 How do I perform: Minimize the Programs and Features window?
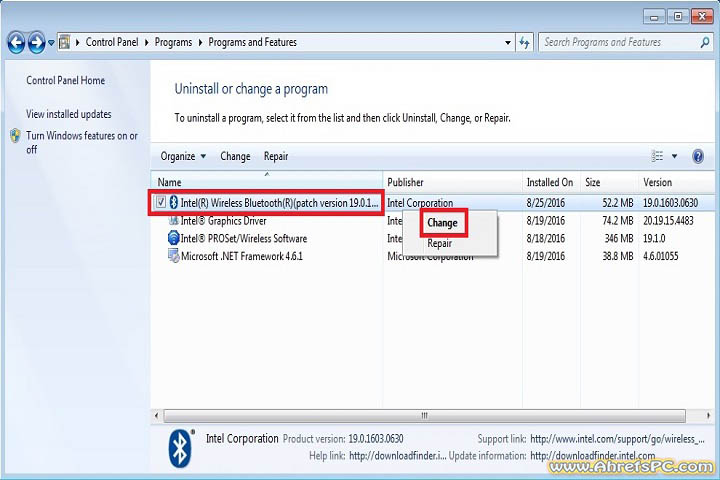click(654, 17)
